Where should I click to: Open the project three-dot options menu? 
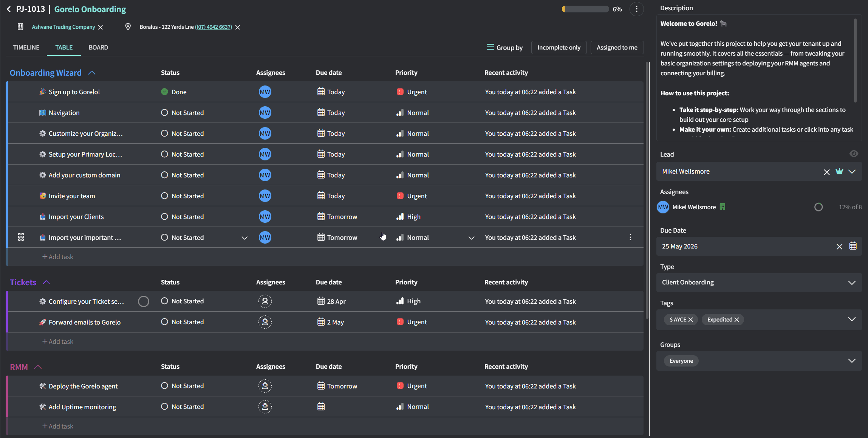pos(637,9)
